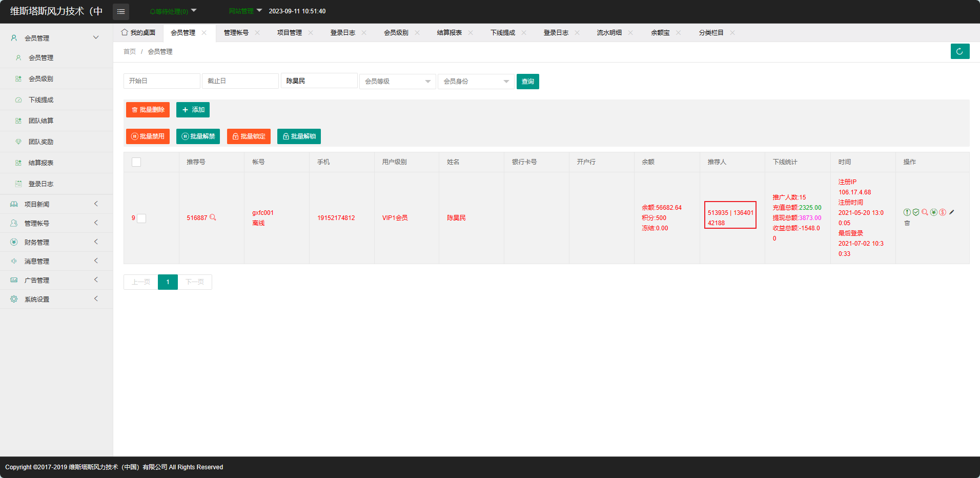Open the 会员等级 dropdown
Viewport: 980px width, 478px height.
tap(397, 82)
